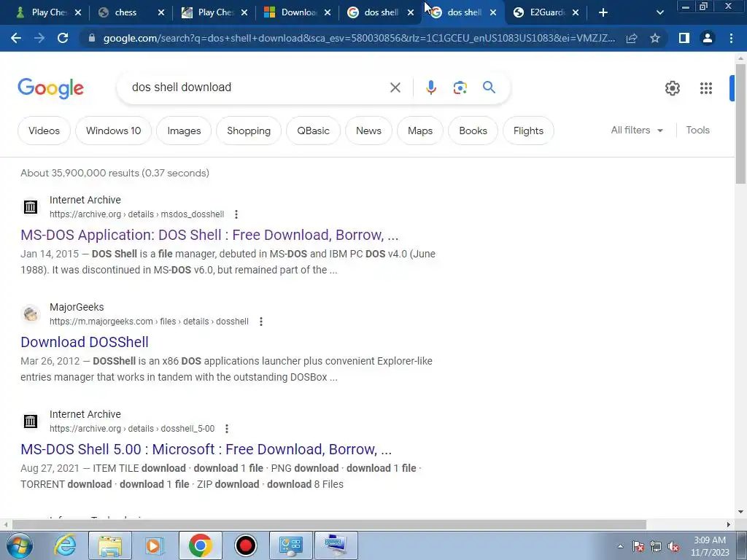Close the E2Guardian tab
This screenshot has width=747, height=560.
[576, 12]
